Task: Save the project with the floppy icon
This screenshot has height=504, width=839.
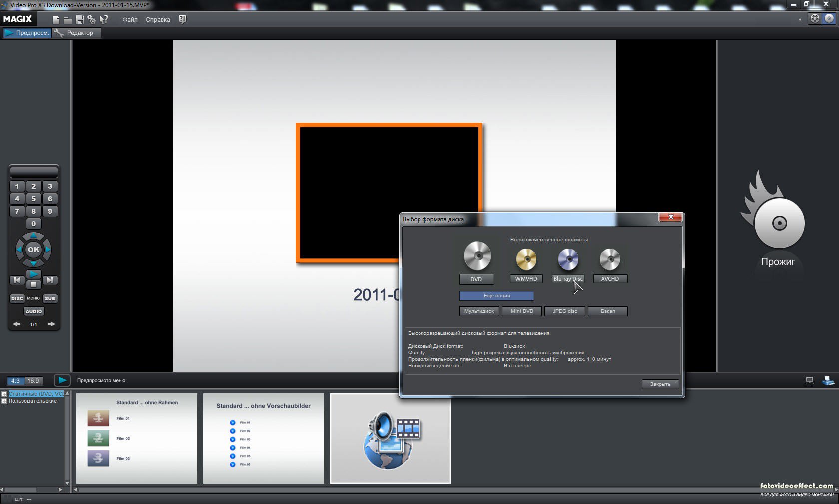Action: (x=79, y=19)
